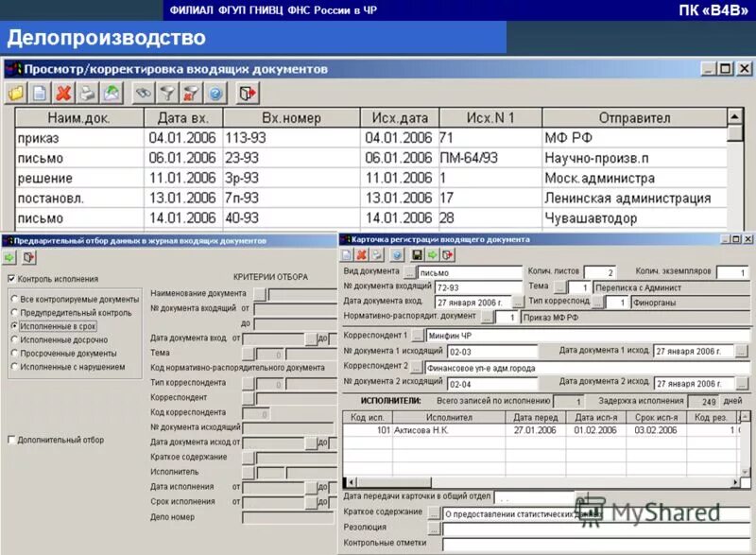Select Исполненные досрочно radio option
The image size is (756, 555).
[x=14, y=339]
